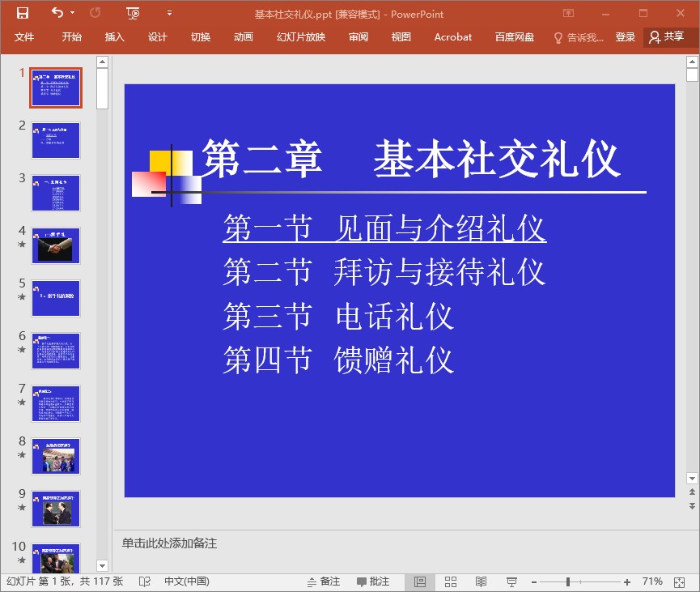Screen dimensions: 700x592
Task: Click the Save icon in the title bar
Action: 22,13
